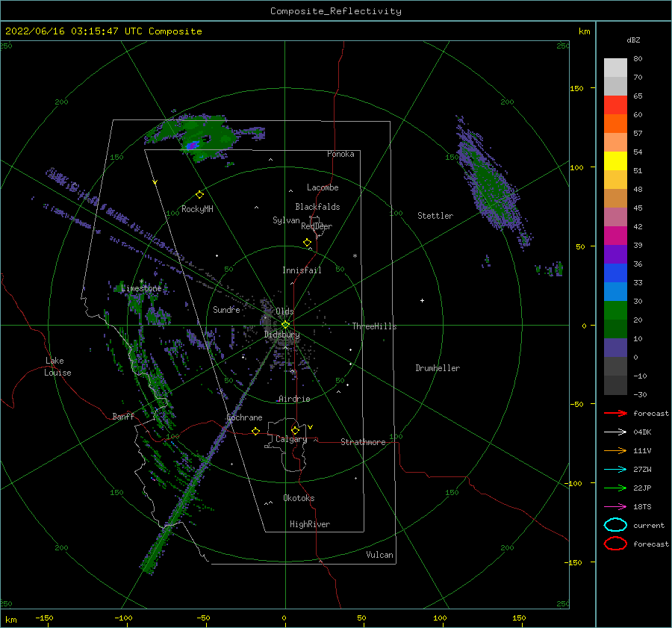Click the Cochrane town label
The width and height of the screenshot is (672, 628).
click(244, 417)
